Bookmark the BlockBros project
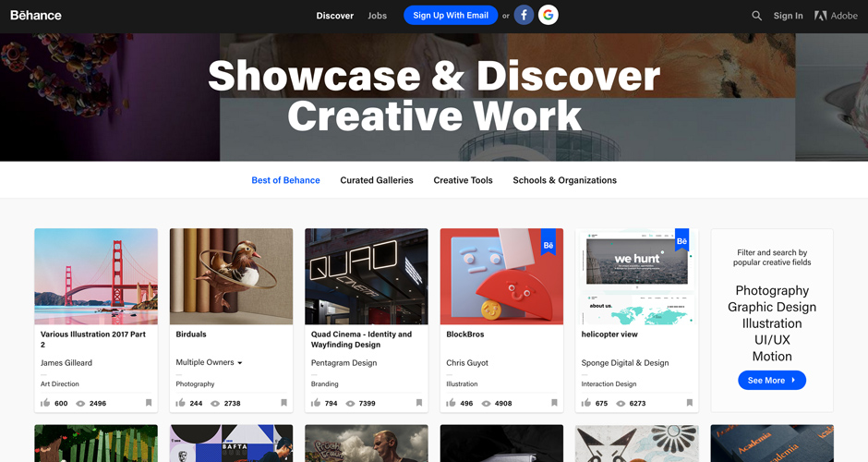 click(x=554, y=403)
